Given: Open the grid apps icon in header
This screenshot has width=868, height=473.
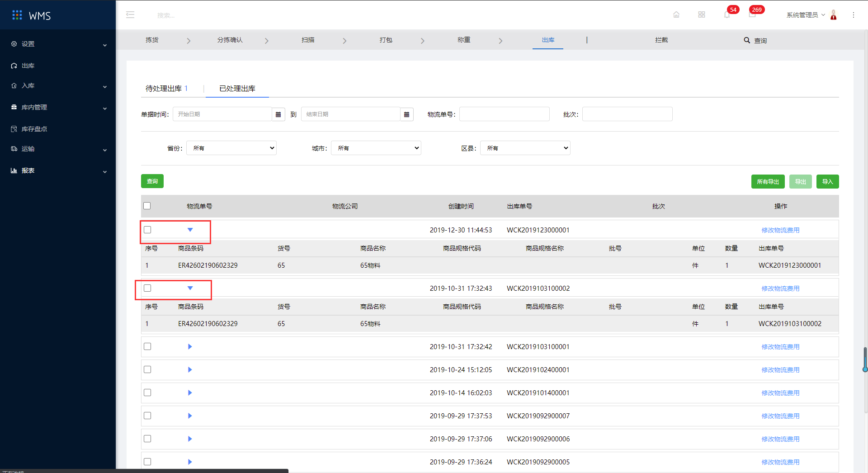Looking at the screenshot, I should point(702,15).
